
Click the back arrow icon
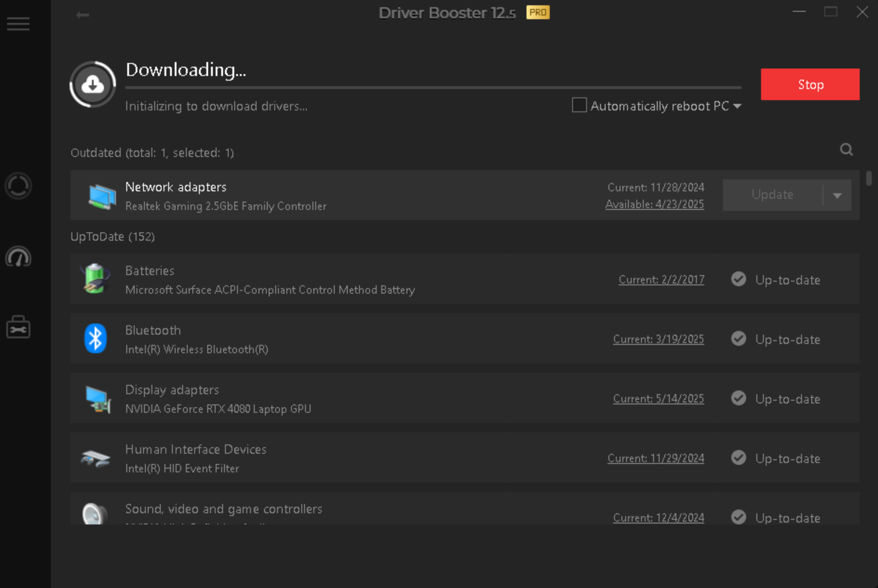pyautogui.click(x=83, y=14)
